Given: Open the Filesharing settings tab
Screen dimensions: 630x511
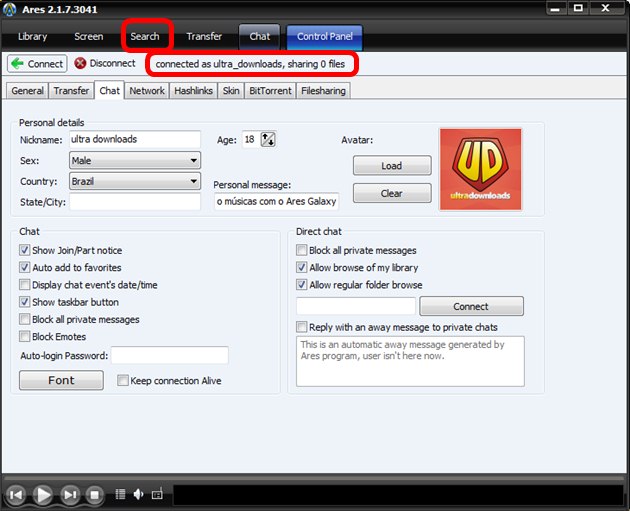Looking at the screenshot, I should (323, 91).
